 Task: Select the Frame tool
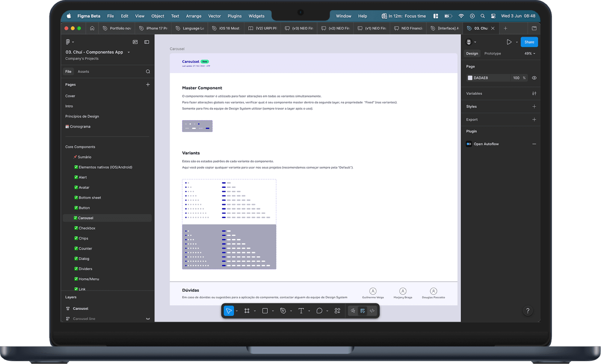pyautogui.click(x=247, y=311)
